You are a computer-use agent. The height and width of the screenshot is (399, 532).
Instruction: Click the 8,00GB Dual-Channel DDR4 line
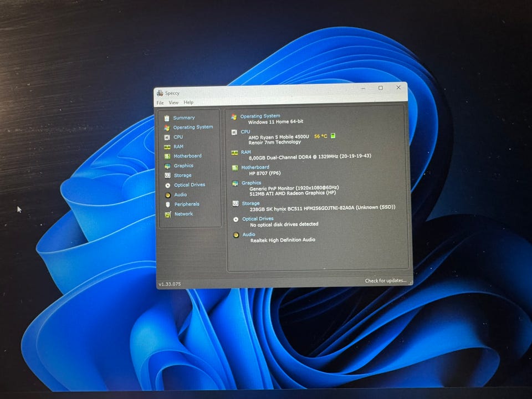[x=310, y=157]
